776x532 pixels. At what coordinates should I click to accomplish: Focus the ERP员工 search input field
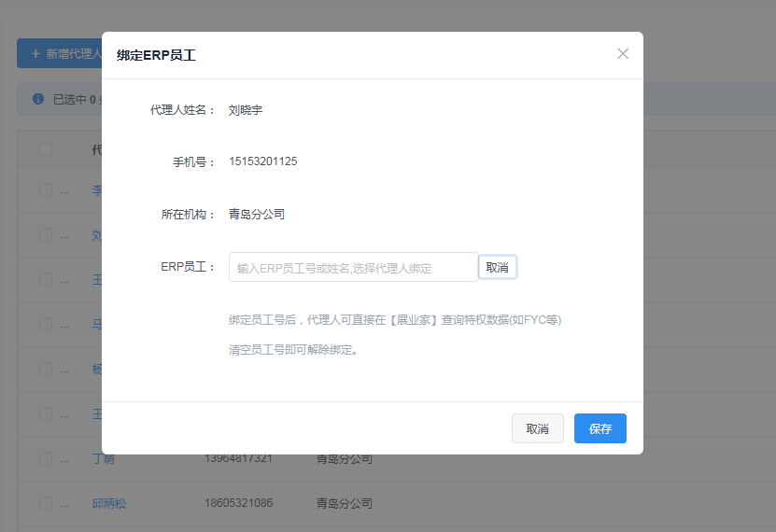click(x=353, y=268)
